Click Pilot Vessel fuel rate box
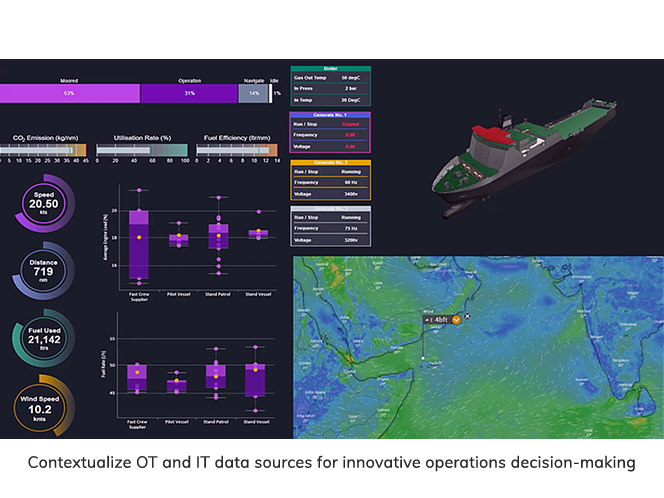The image size is (664, 498). (177, 381)
